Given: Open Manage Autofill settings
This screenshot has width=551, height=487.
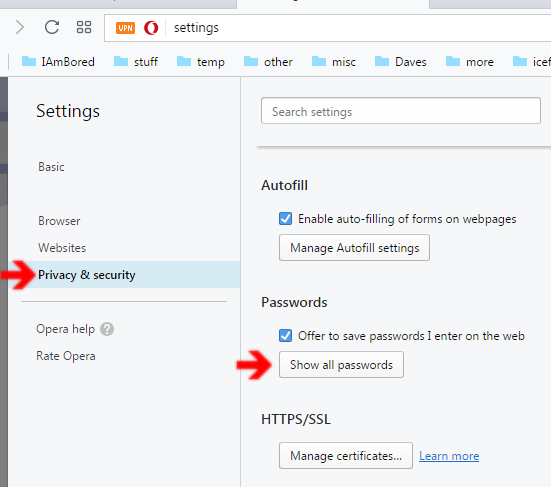Looking at the screenshot, I should pos(354,248).
